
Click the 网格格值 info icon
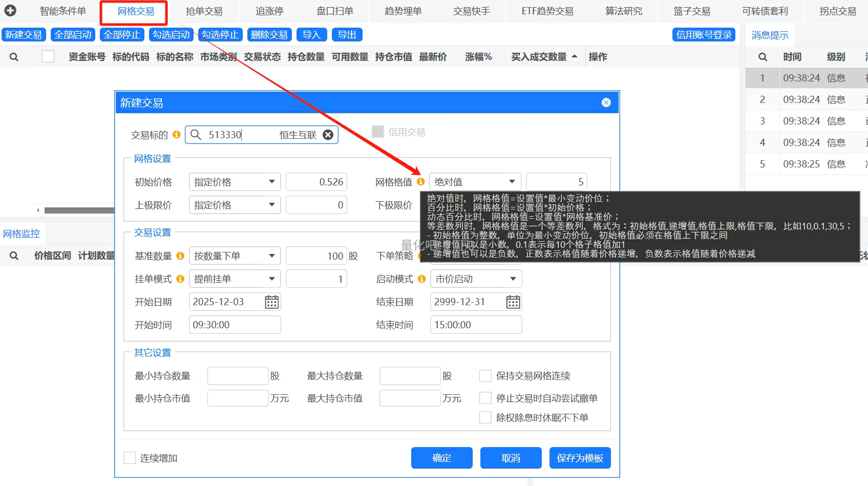420,182
